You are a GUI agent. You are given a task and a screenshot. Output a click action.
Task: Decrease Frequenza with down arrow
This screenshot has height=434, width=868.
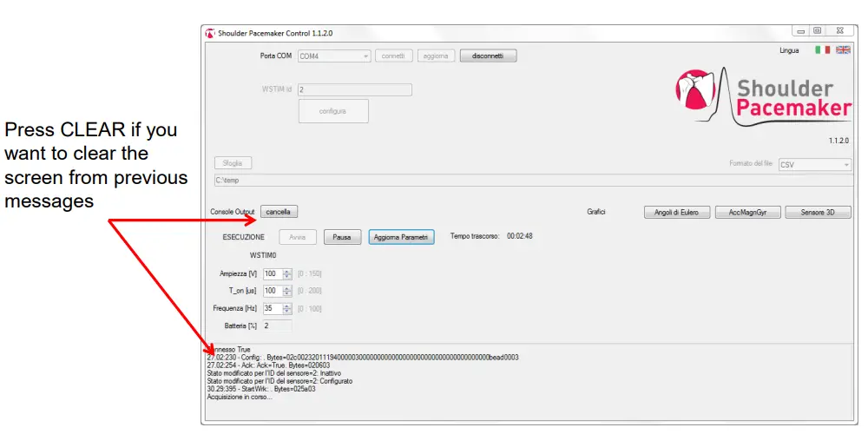(286, 311)
